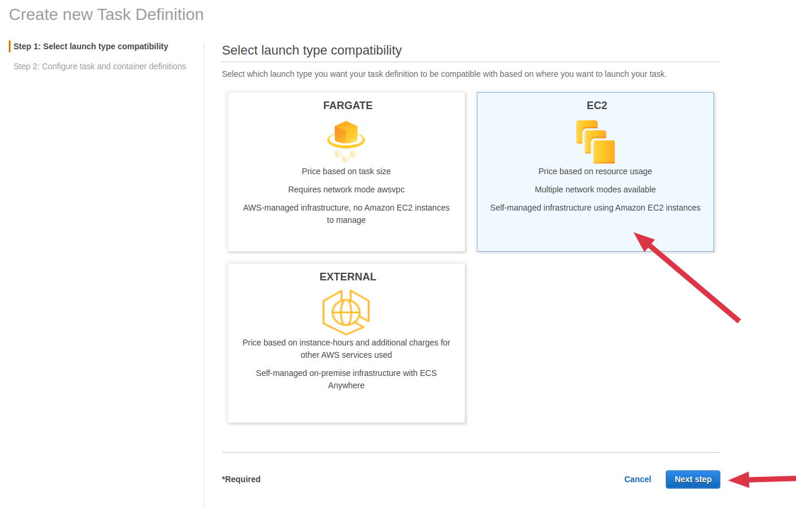The image size is (796, 532).
Task: Go to Step 2: Configure task and container definitions
Action: coord(100,66)
